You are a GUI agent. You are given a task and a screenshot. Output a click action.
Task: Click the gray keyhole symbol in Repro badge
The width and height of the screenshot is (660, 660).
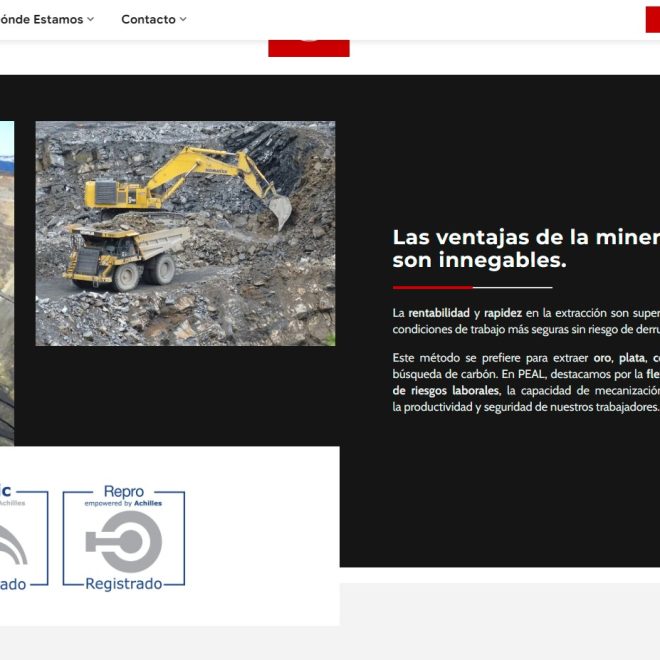pos(124,542)
